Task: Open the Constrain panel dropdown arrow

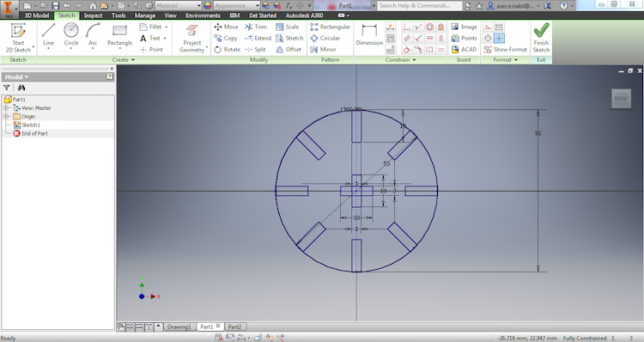Action: coord(414,60)
